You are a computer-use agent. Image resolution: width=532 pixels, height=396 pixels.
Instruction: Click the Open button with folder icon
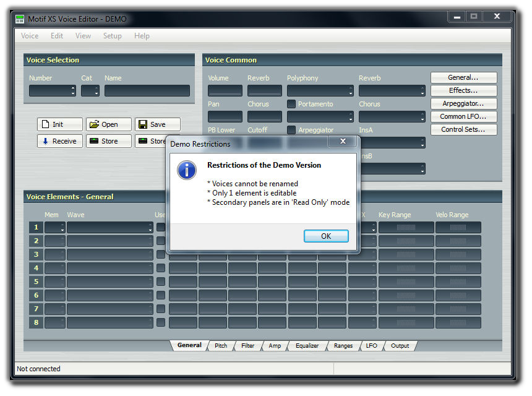pos(109,124)
